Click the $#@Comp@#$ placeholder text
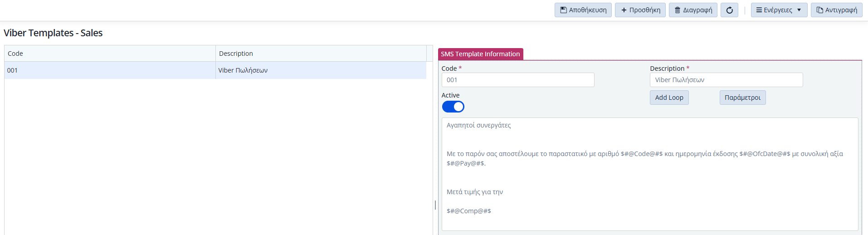Viewport: 868px width, 235px height. pyautogui.click(x=468, y=211)
